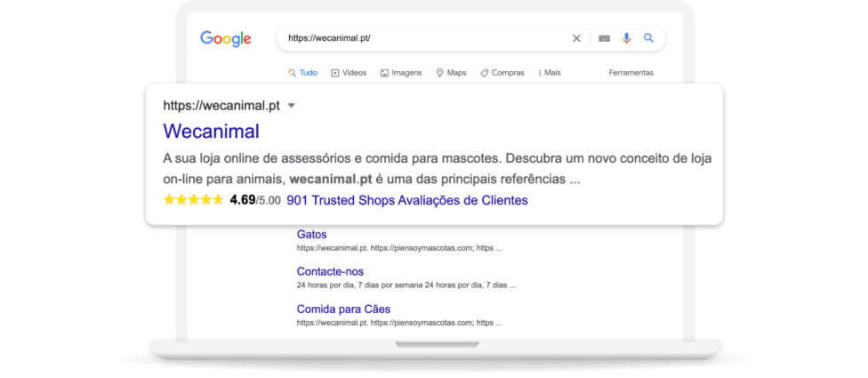This screenshot has height=378, width=868.
Task: Click the https://wecanimal.pt URL text
Action: point(221,106)
